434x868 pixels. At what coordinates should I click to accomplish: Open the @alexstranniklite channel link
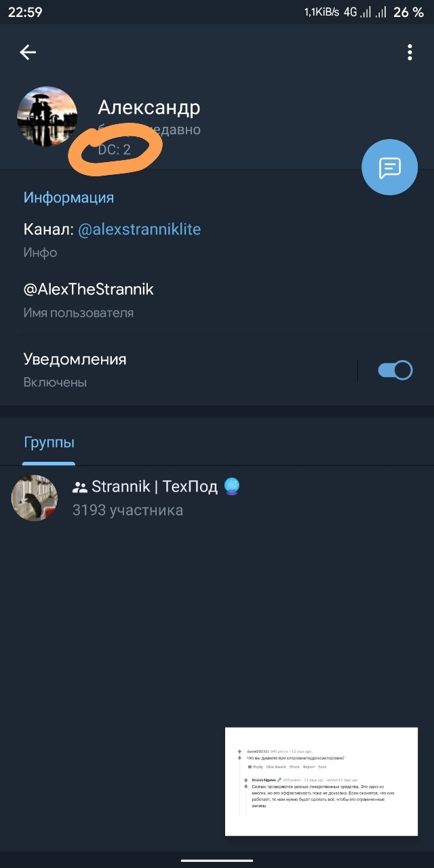point(140,229)
